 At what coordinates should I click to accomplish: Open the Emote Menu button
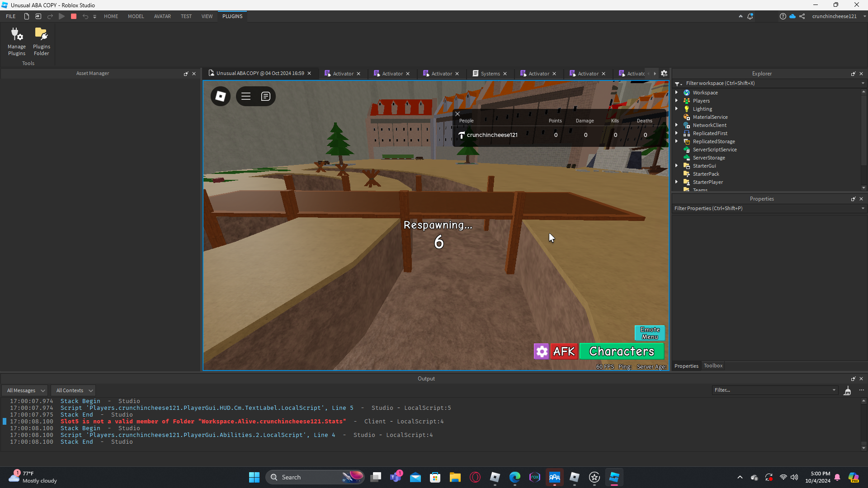pyautogui.click(x=650, y=333)
